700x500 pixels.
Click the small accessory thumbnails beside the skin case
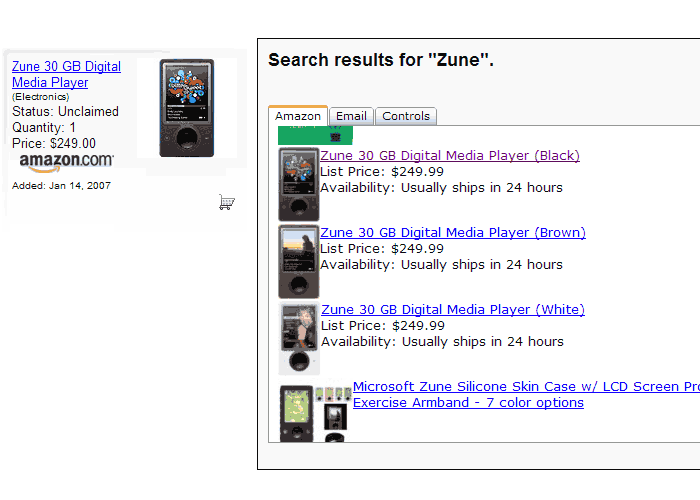coord(333,413)
